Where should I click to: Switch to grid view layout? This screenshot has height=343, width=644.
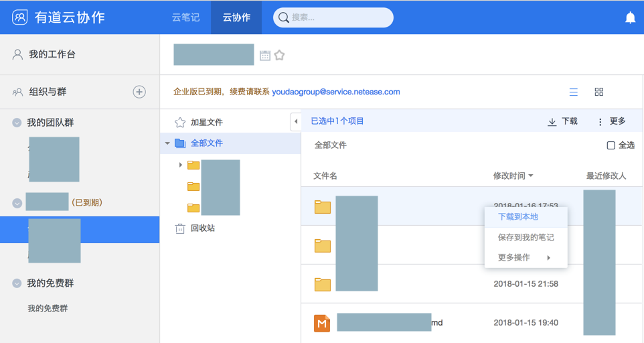tap(599, 92)
